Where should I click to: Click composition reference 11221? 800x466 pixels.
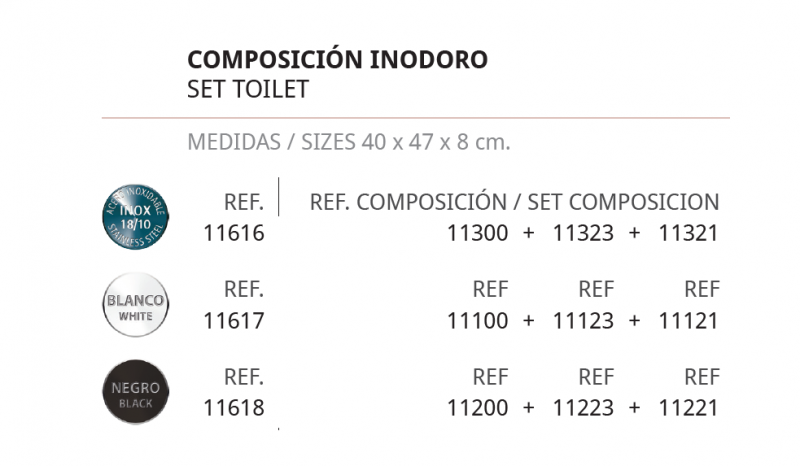[x=689, y=408]
